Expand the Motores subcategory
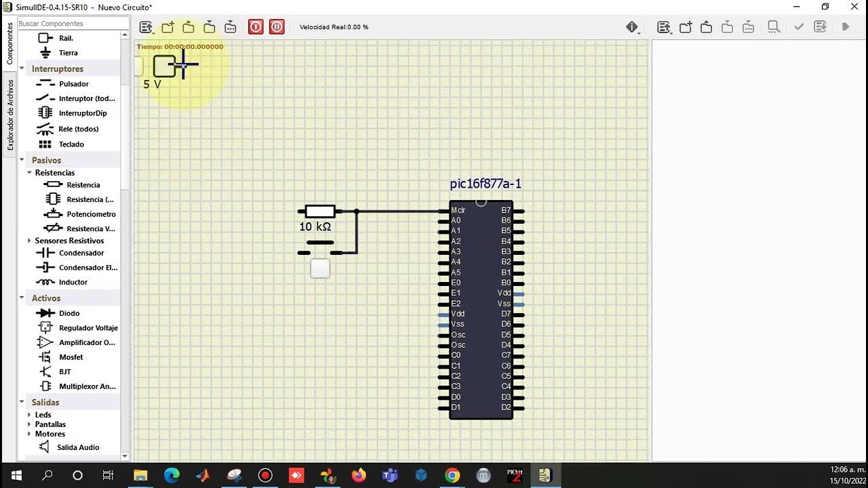 tap(29, 434)
